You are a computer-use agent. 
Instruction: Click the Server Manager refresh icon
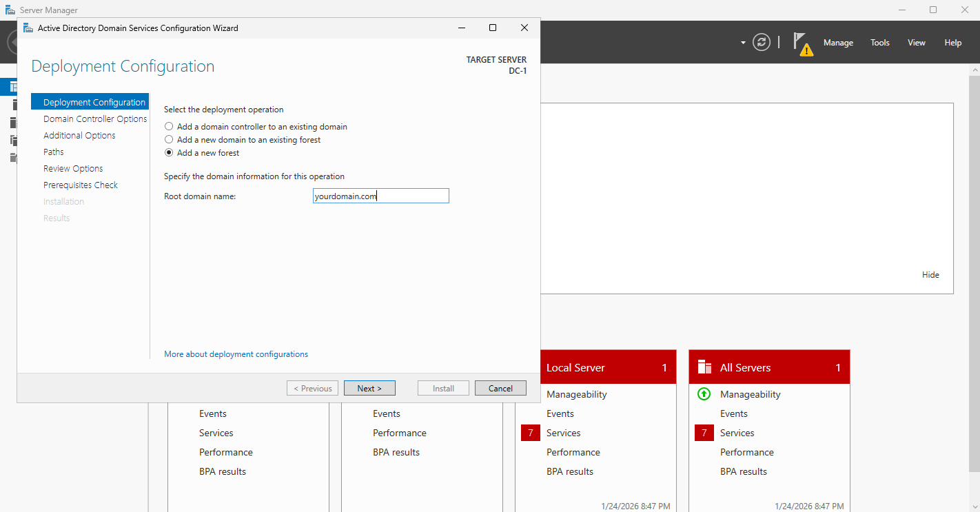pos(762,42)
